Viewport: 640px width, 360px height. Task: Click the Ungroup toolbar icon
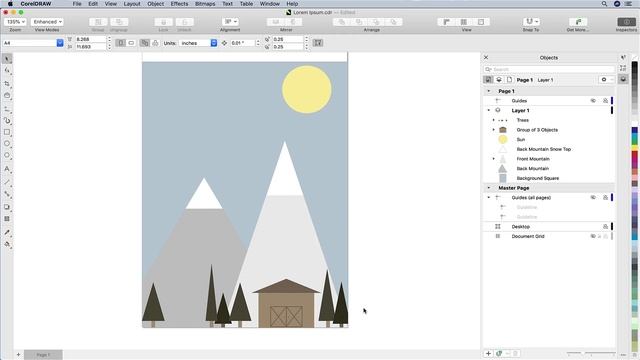click(x=119, y=22)
